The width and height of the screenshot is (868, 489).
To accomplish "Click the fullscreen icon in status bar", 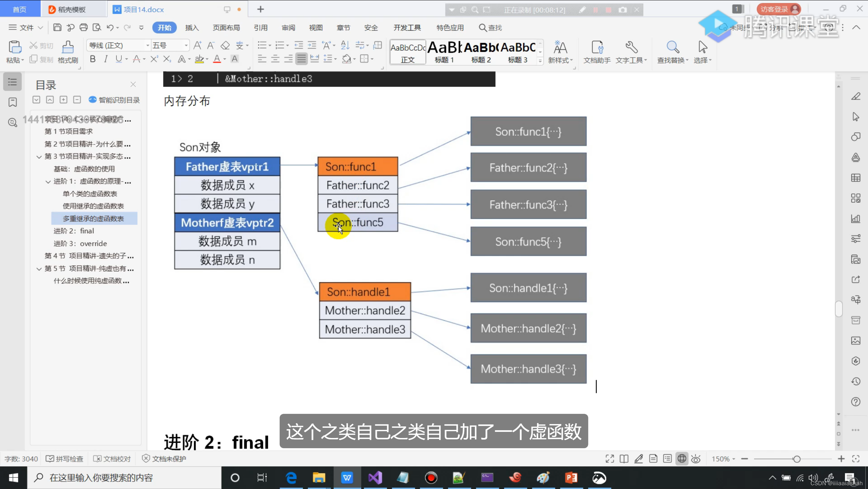I will [x=610, y=459].
